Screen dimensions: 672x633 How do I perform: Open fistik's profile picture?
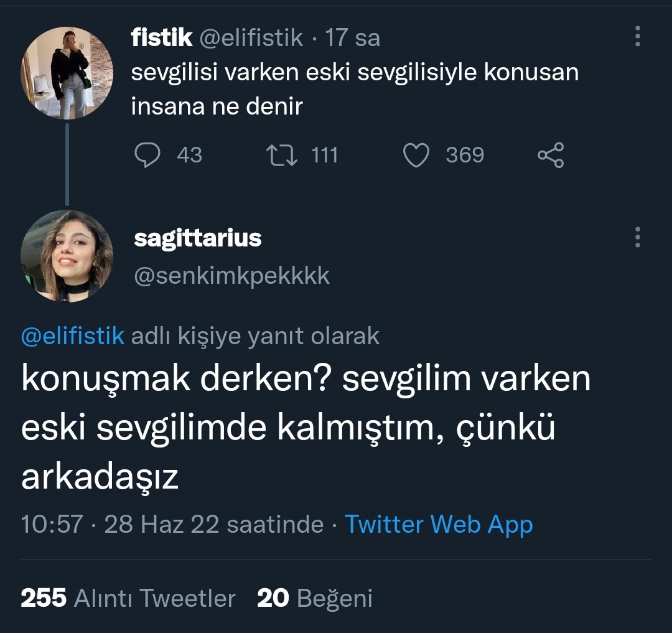67,73
